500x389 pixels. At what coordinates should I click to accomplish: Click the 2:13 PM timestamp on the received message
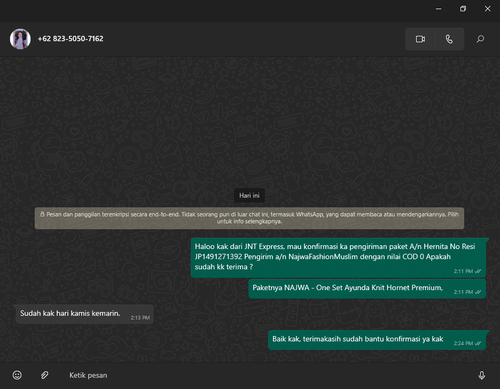(140, 318)
